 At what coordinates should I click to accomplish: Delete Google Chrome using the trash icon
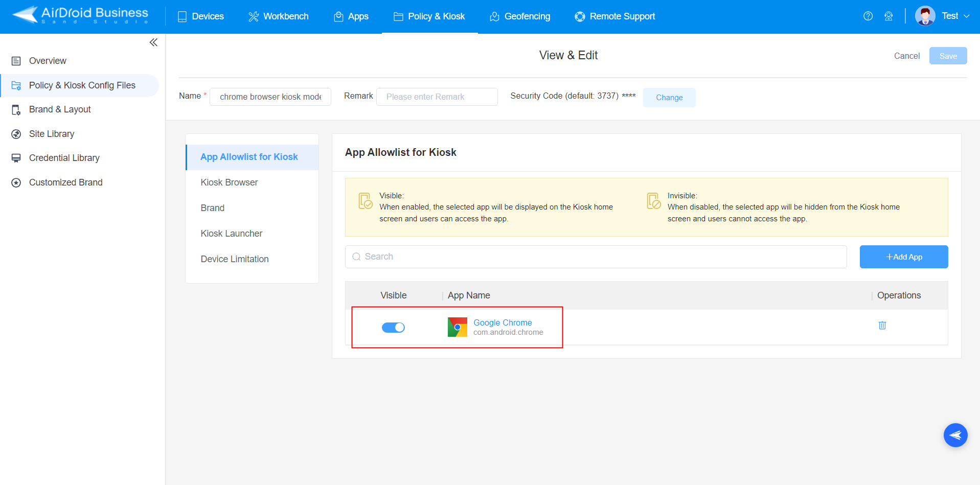point(882,325)
